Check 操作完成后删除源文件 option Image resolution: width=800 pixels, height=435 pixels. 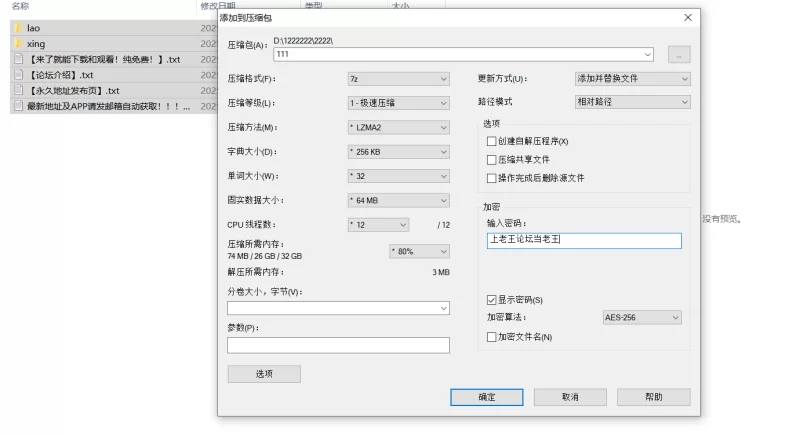[491, 178]
